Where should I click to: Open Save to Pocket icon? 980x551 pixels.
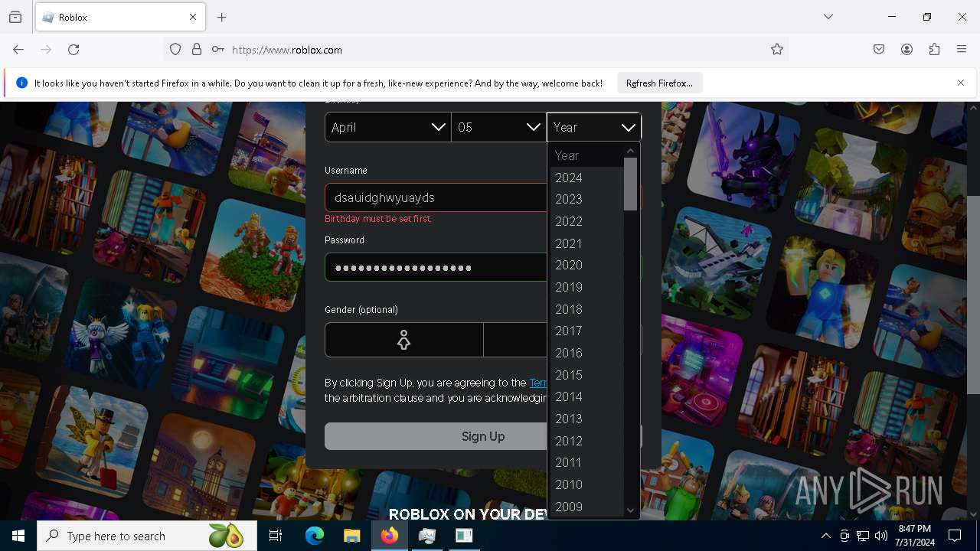[879, 50]
